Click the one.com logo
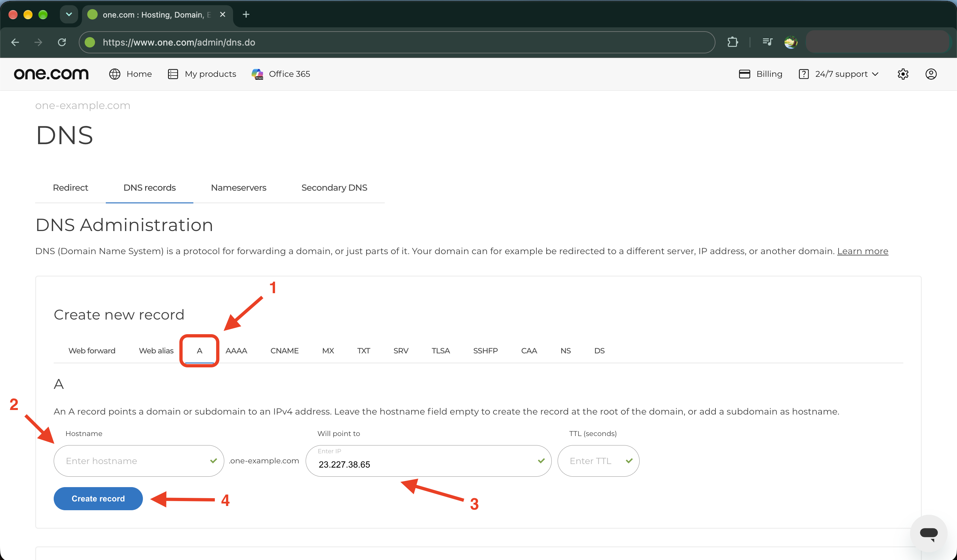Viewport: 957px width, 560px height. click(x=51, y=74)
